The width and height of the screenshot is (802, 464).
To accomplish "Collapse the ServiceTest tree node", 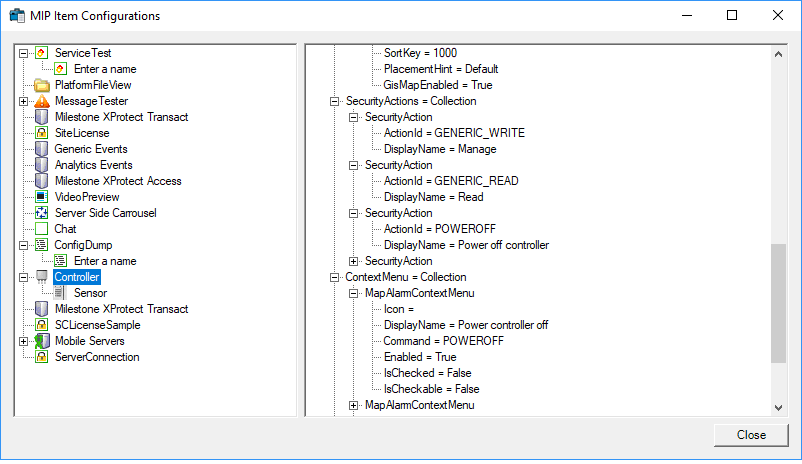I will click(24, 53).
